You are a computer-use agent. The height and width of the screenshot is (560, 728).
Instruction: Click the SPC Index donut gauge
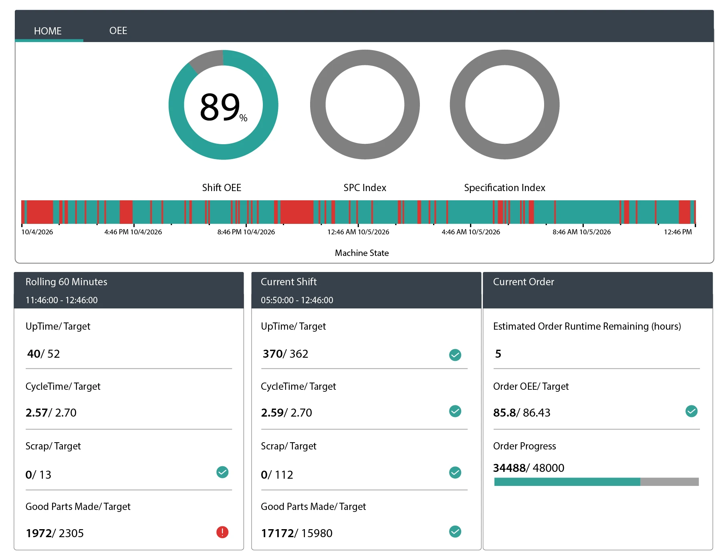click(365, 105)
